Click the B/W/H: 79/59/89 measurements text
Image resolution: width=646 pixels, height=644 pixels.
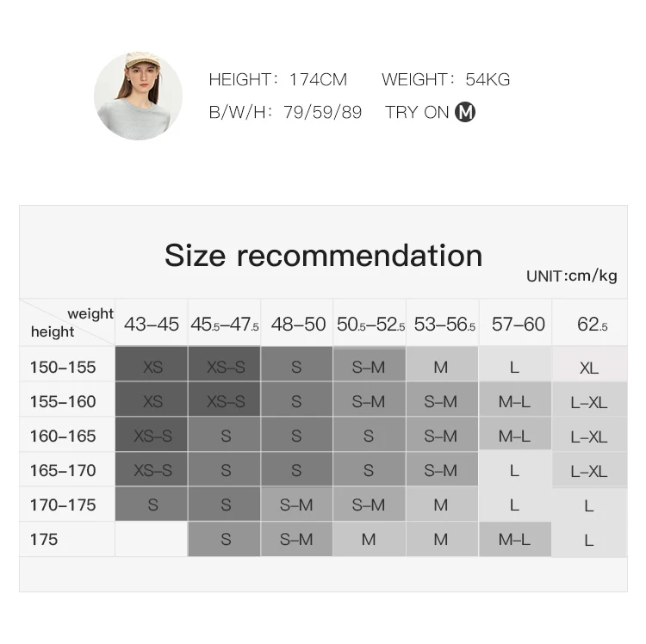point(285,112)
